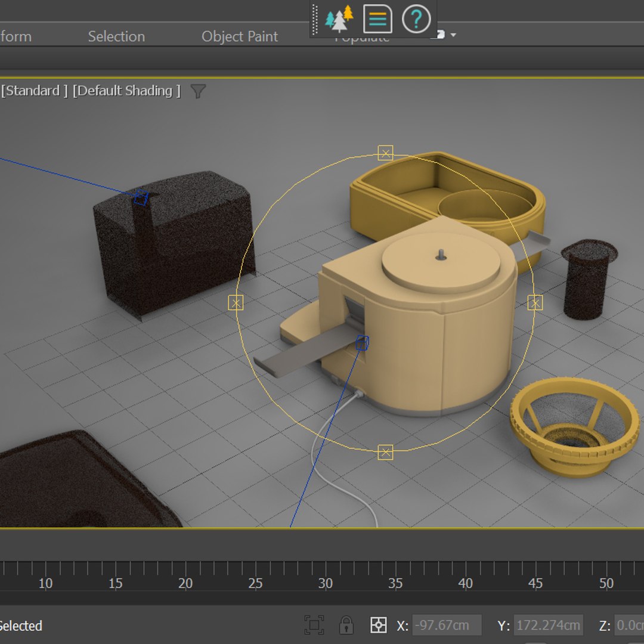Toggle the Selection Lock padlock icon
The image size is (644, 644).
[346, 625]
